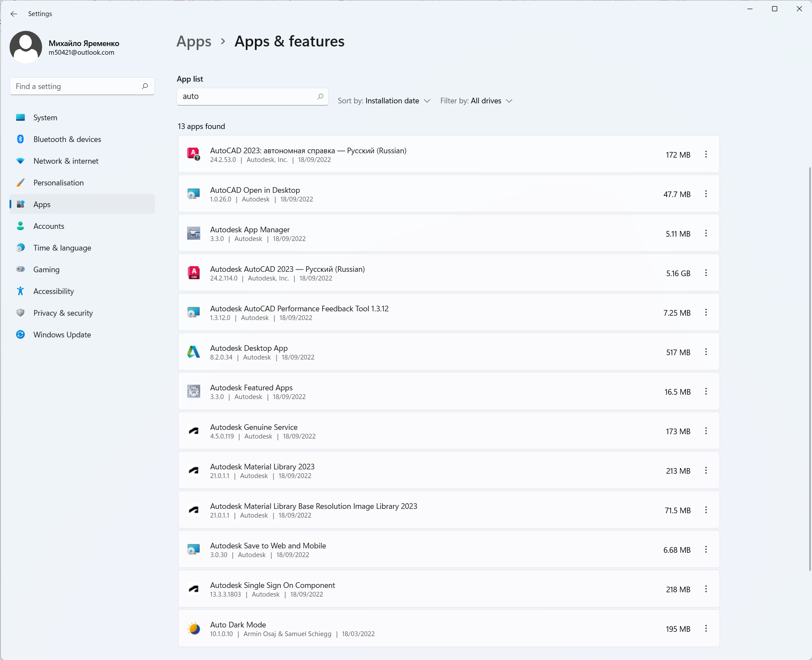Click the AutoCAD Open in Desktop icon
Screen dimensions: 812x660
194,194
